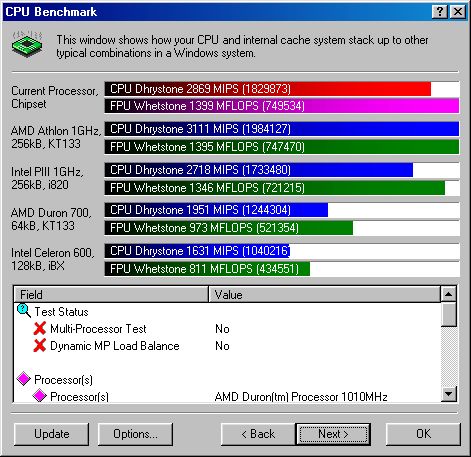Click the Field column header

point(111,294)
